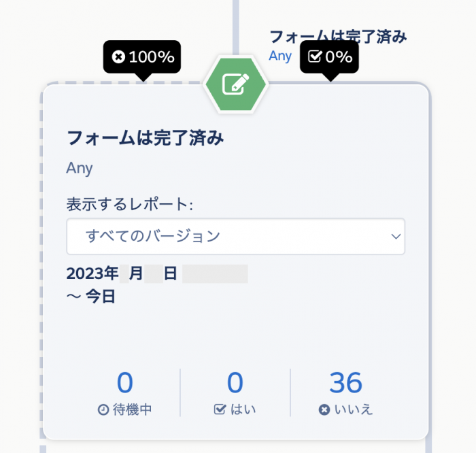Image resolution: width=476 pixels, height=453 pixels.
Task: Click the 0 待機中 pending count
Action: click(124, 383)
